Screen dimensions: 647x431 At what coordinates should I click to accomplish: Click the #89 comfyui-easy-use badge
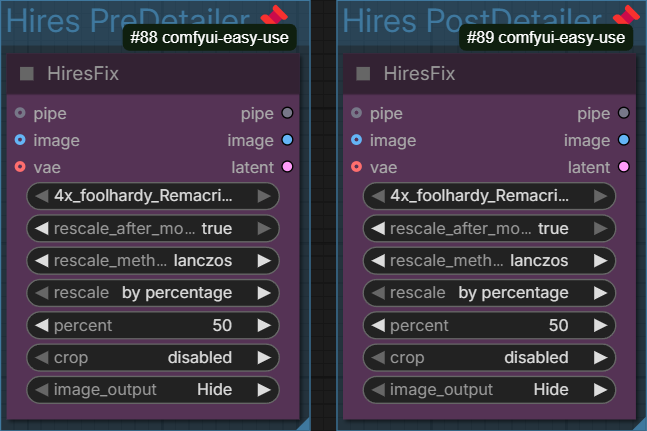click(x=546, y=38)
